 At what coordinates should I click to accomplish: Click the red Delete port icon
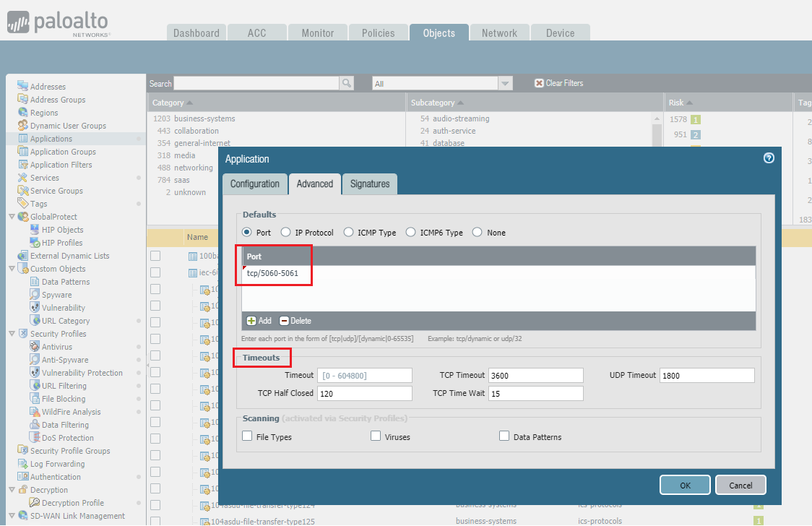point(284,321)
